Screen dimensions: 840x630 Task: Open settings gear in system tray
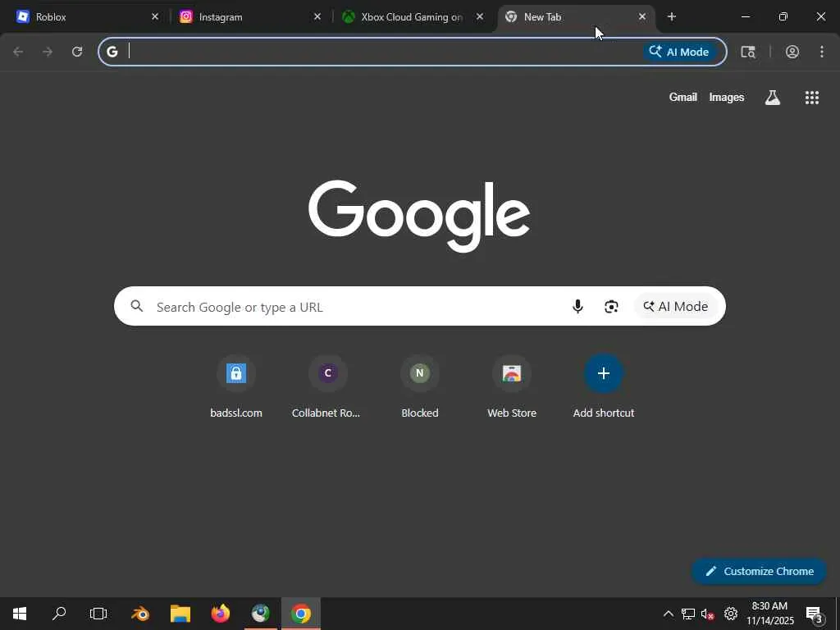tap(731, 614)
